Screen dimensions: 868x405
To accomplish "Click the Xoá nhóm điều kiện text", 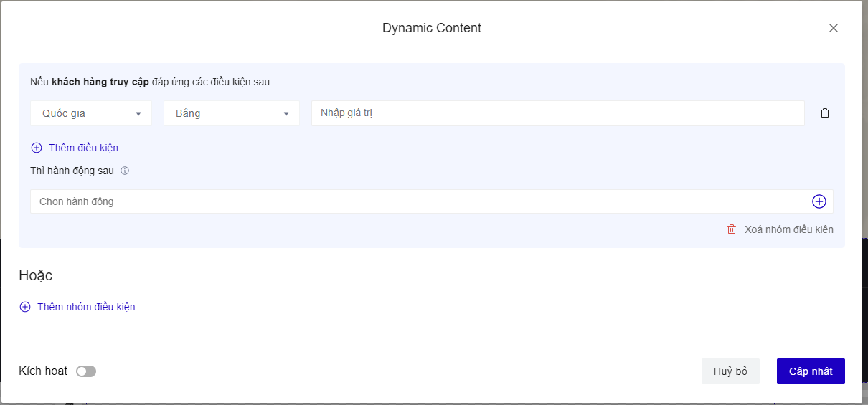I will (788, 229).
